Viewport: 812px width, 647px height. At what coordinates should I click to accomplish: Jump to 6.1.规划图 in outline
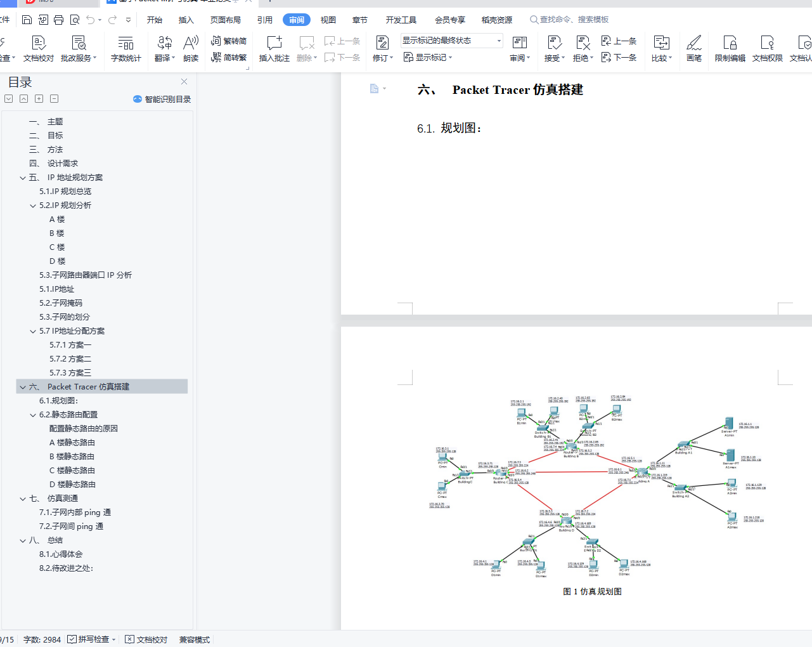click(x=58, y=401)
